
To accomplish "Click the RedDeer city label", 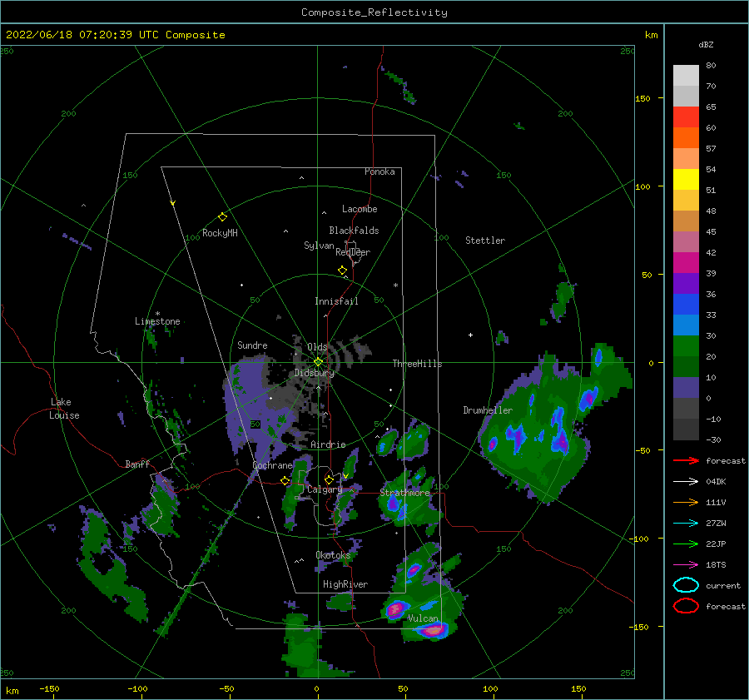I will tap(353, 252).
